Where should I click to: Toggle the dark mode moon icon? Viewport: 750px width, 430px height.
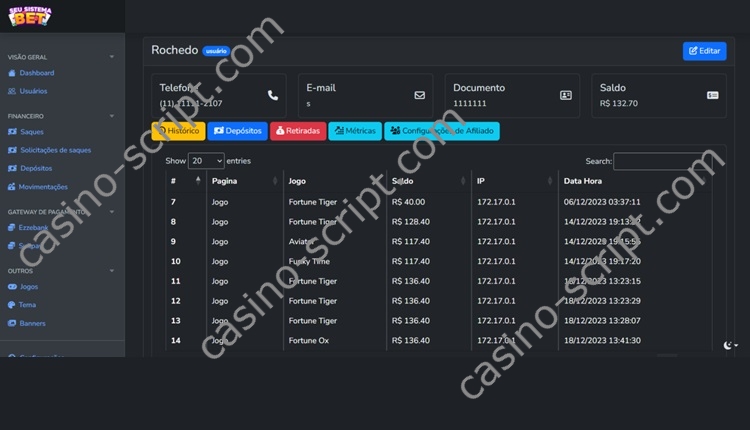click(x=729, y=345)
